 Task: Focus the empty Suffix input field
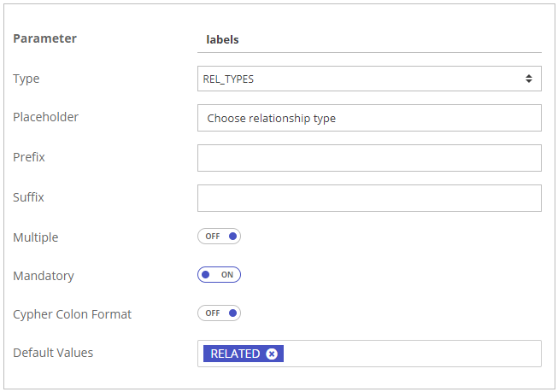click(x=369, y=197)
